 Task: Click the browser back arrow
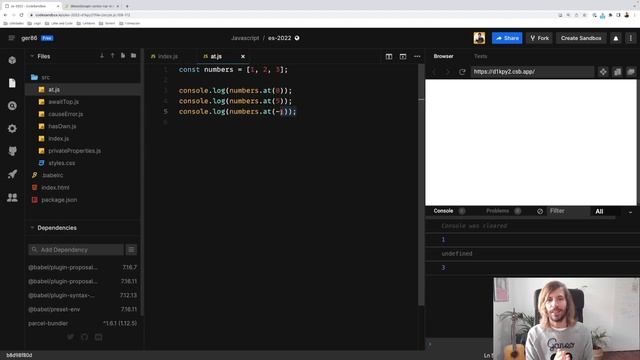pyautogui.click(x=434, y=72)
